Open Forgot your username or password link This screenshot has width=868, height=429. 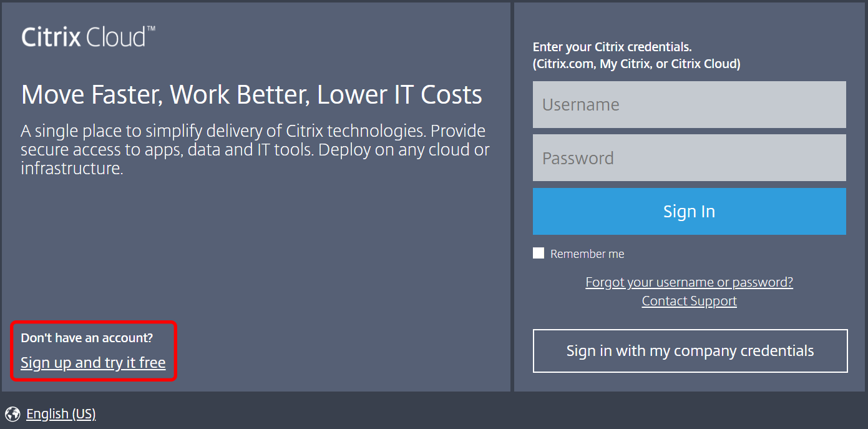(689, 282)
